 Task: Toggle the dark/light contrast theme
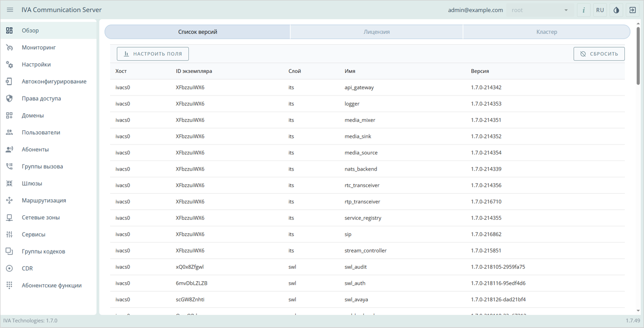pos(616,10)
